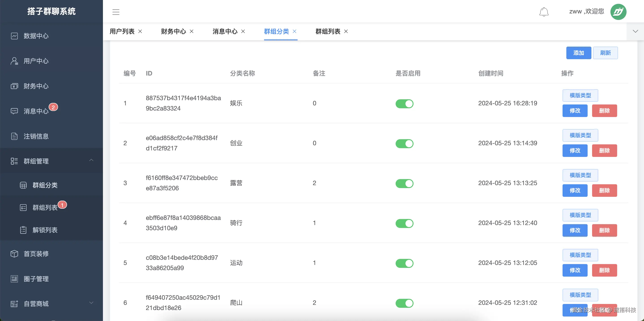The height and width of the screenshot is (321, 644).
Task: Click the hamburger menu collapse icon
Action: (116, 12)
